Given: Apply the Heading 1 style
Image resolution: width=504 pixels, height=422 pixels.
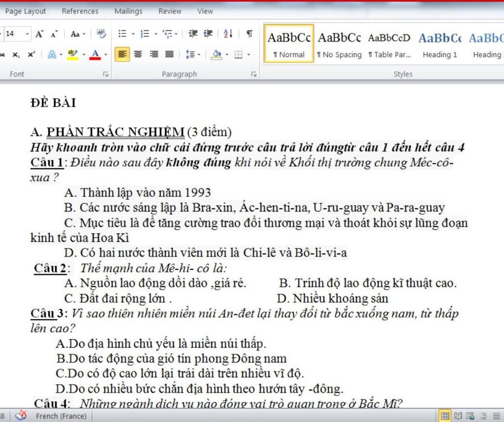Looking at the screenshot, I should (440, 43).
